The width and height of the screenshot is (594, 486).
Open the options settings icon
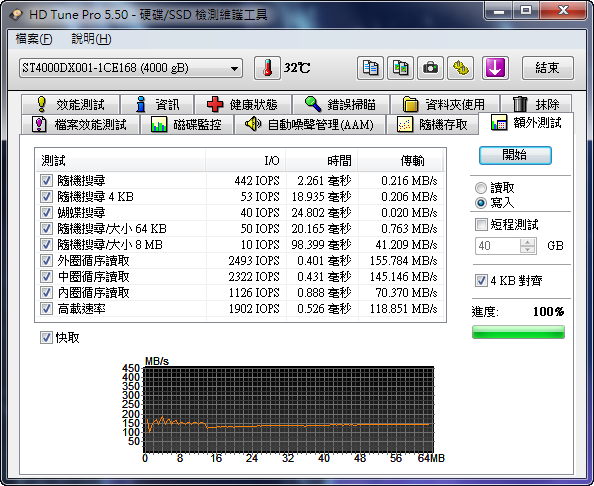461,68
